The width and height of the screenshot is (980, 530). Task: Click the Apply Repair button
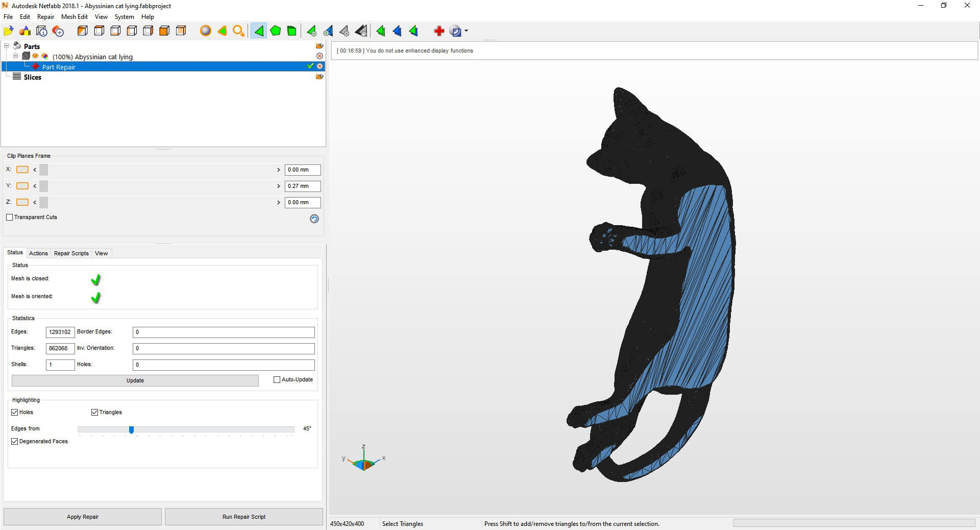(83, 517)
